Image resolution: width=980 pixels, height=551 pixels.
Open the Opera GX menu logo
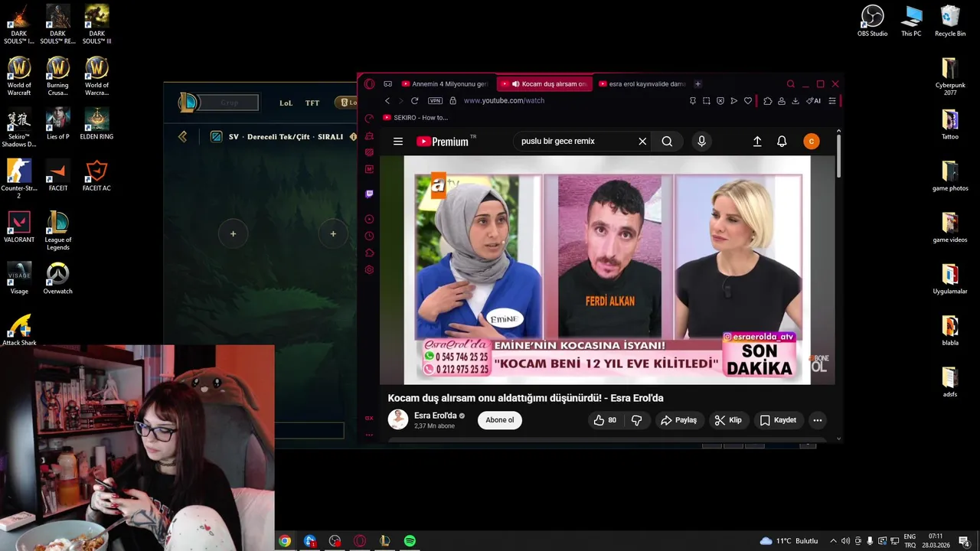(369, 84)
